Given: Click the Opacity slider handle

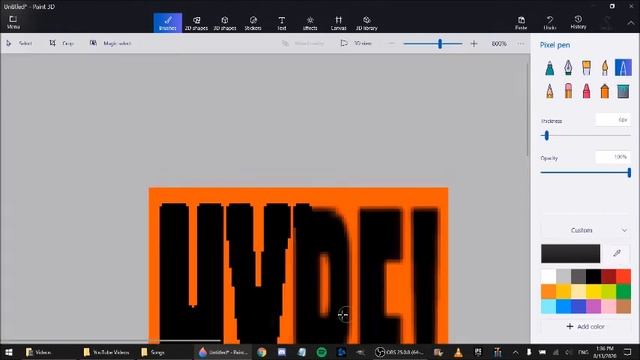Looking at the screenshot, I should 629,173.
